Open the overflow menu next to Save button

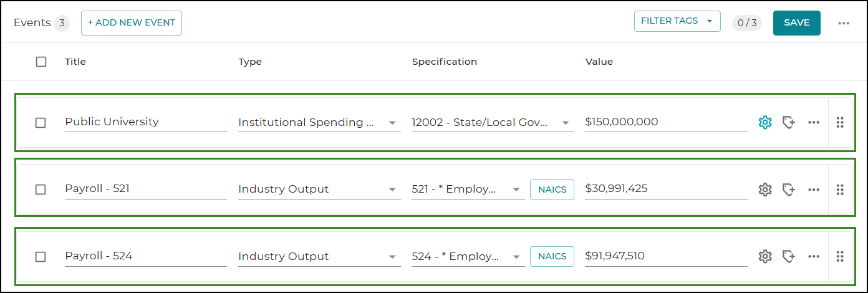(x=844, y=23)
